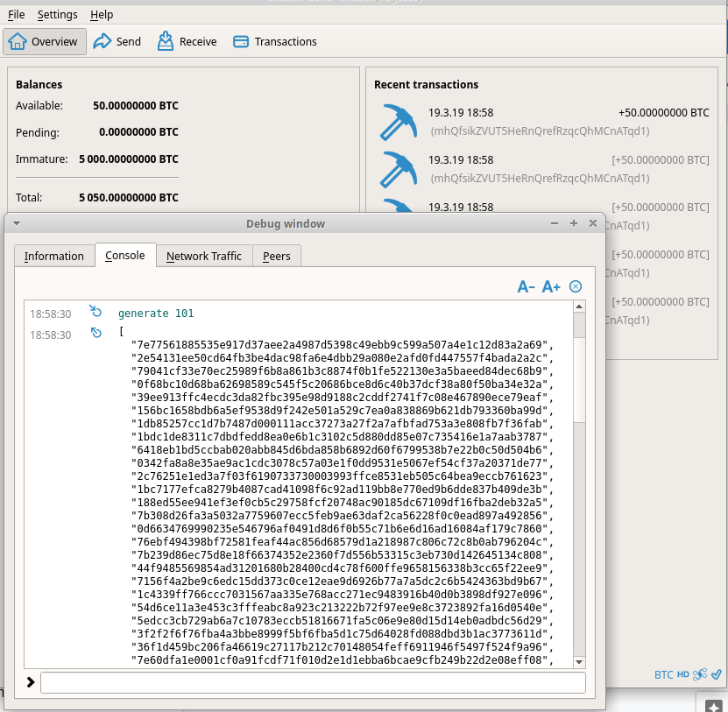
Task: Switch to the Network Traffic tab
Action: pyautogui.click(x=204, y=257)
